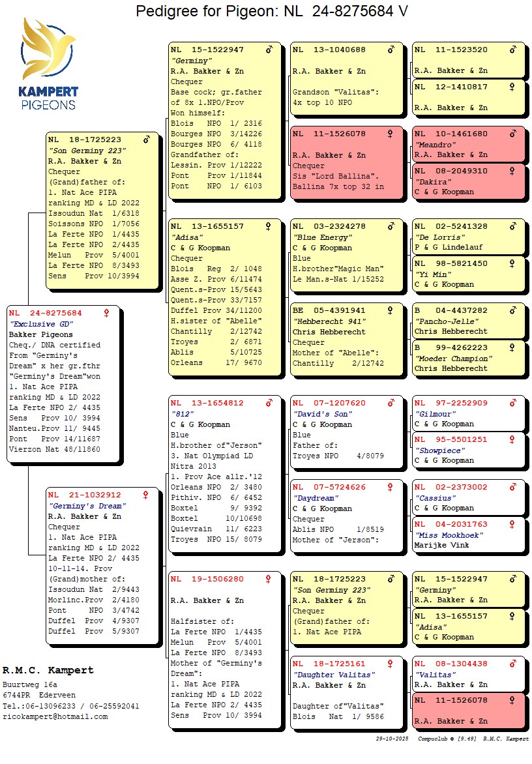
Task: Click the "Daughter Valitas" pigeon name
Action: (324, 675)
